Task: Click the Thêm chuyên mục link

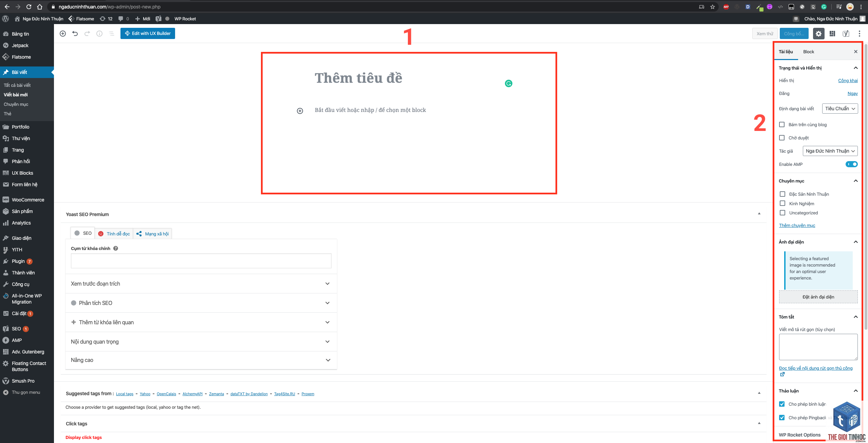Action: click(x=797, y=226)
